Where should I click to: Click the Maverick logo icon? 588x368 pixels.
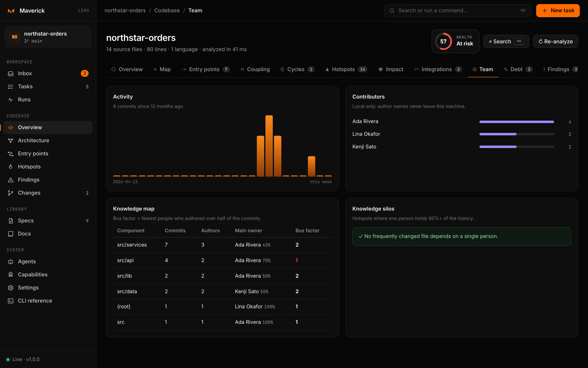[11, 11]
